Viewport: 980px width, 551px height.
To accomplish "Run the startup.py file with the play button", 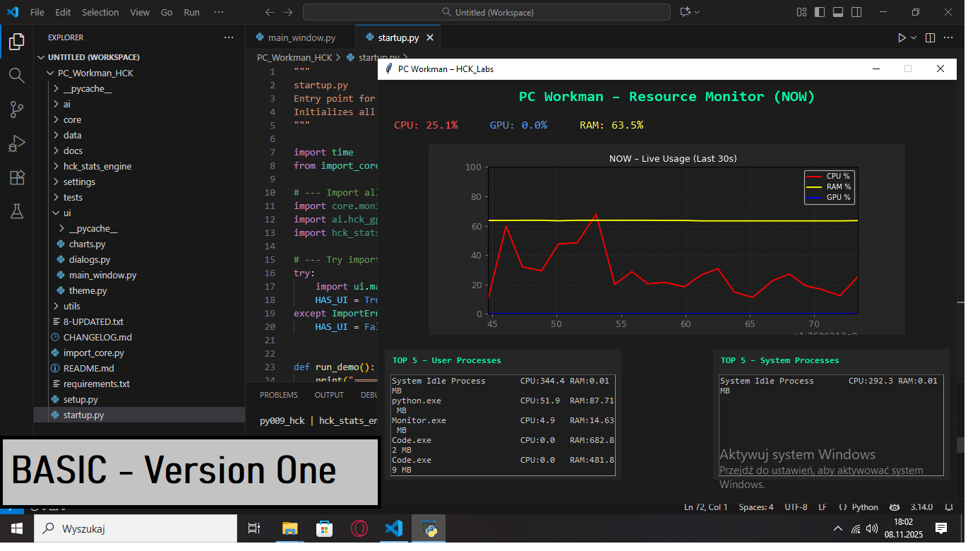I will coord(902,37).
